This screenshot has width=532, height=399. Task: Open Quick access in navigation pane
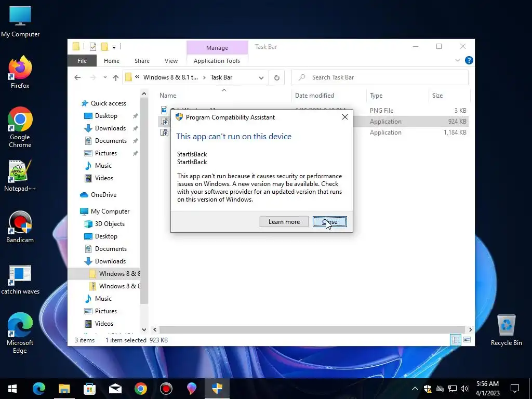pyautogui.click(x=108, y=103)
